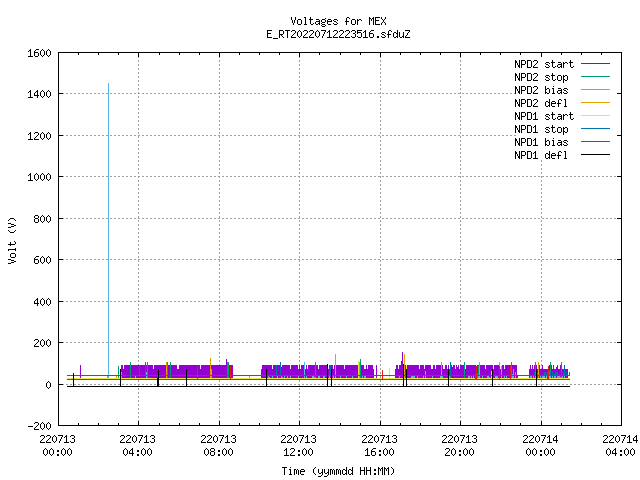Click the '220713 16:00' x-axis label
This screenshot has width=640, height=480.
pos(379,445)
